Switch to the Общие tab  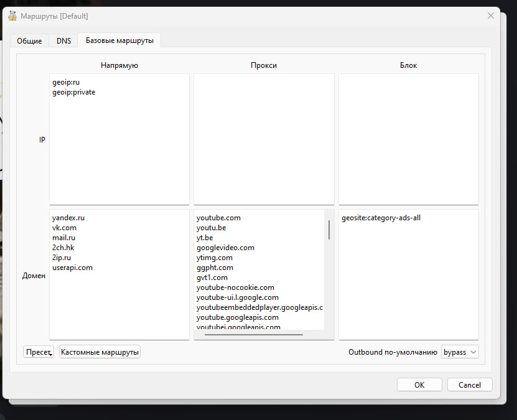click(x=29, y=41)
